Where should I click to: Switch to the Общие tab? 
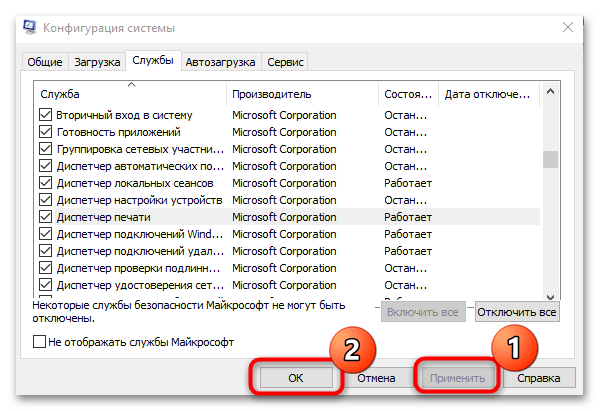[x=45, y=62]
